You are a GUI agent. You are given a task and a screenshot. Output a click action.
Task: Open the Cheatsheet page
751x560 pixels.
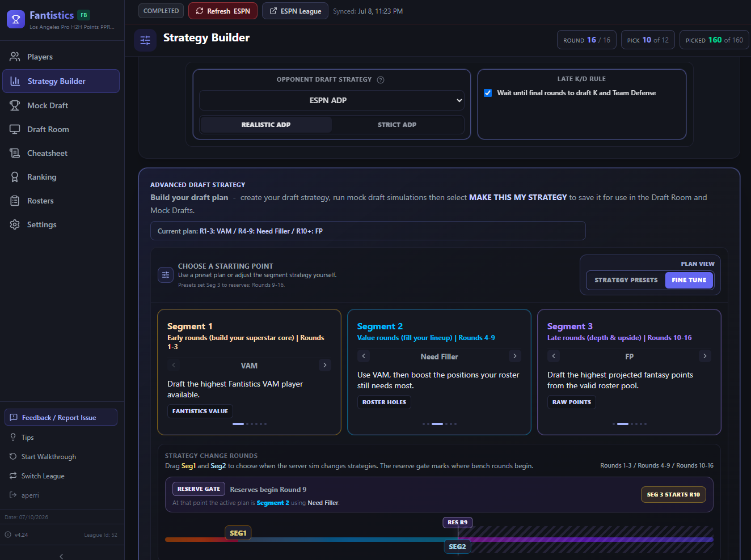tap(61, 153)
